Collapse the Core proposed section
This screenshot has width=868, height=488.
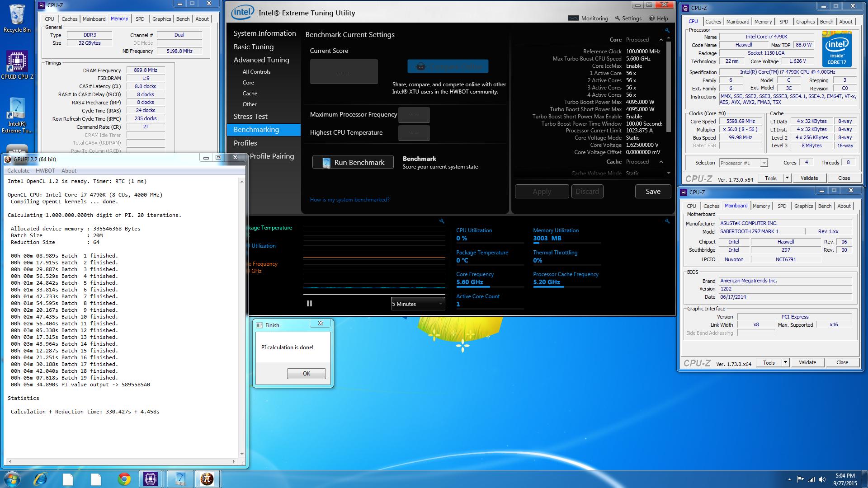[661, 40]
